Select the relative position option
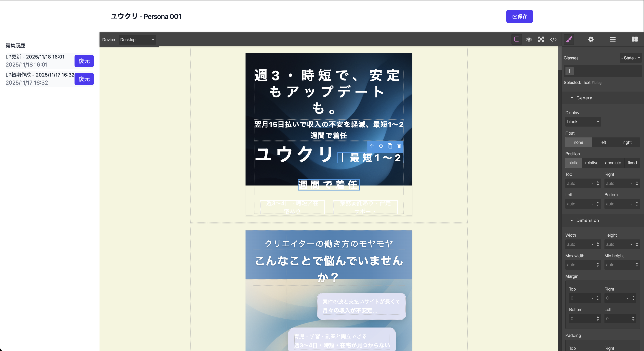This screenshot has height=351, width=644. point(592,163)
